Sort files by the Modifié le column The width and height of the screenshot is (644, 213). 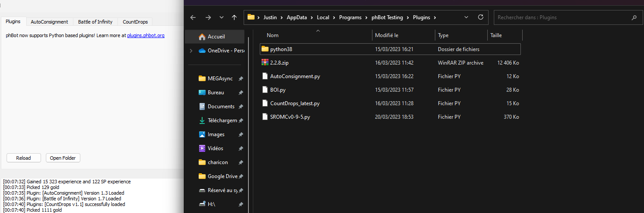point(386,35)
